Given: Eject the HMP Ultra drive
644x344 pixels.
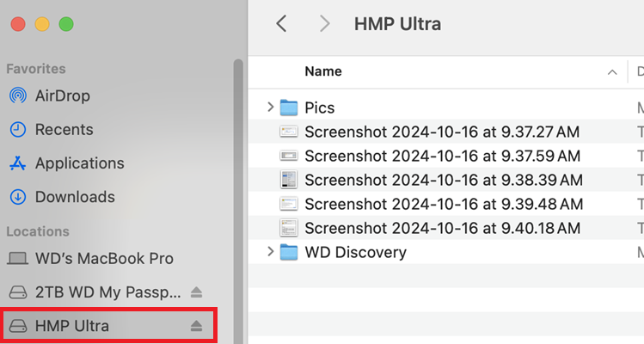Looking at the screenshot, I should 196,326.
